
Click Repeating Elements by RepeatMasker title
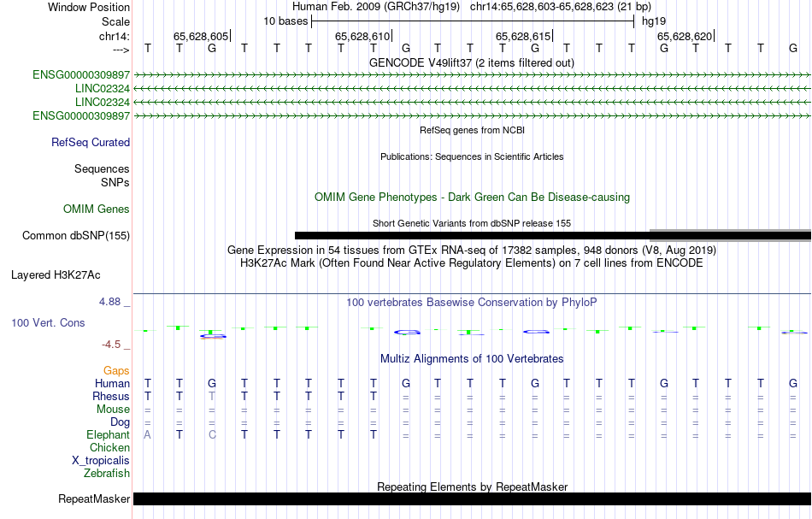[x=472, y=487]
